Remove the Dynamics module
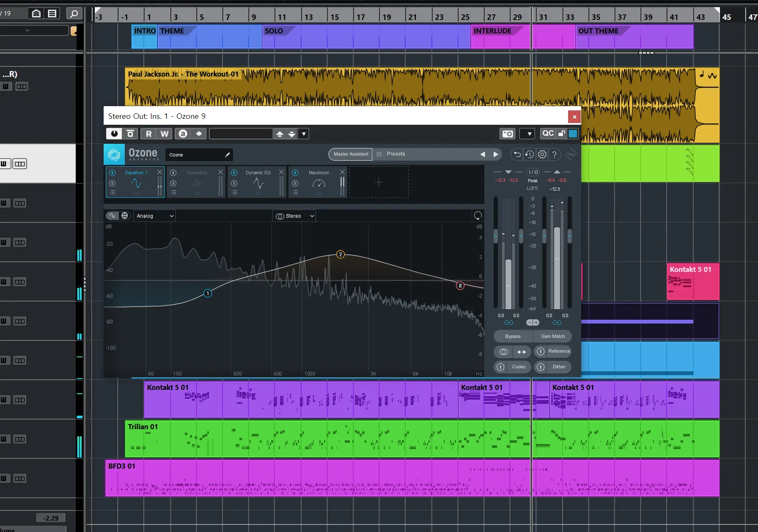The width and height of the screenshot is (758, 532). (220, 172)
